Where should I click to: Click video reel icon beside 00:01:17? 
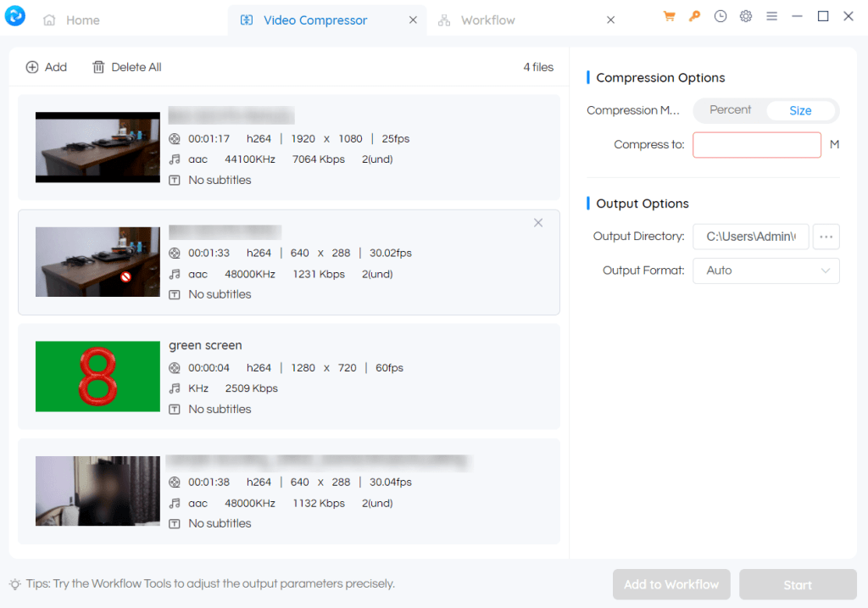point(175,138)
